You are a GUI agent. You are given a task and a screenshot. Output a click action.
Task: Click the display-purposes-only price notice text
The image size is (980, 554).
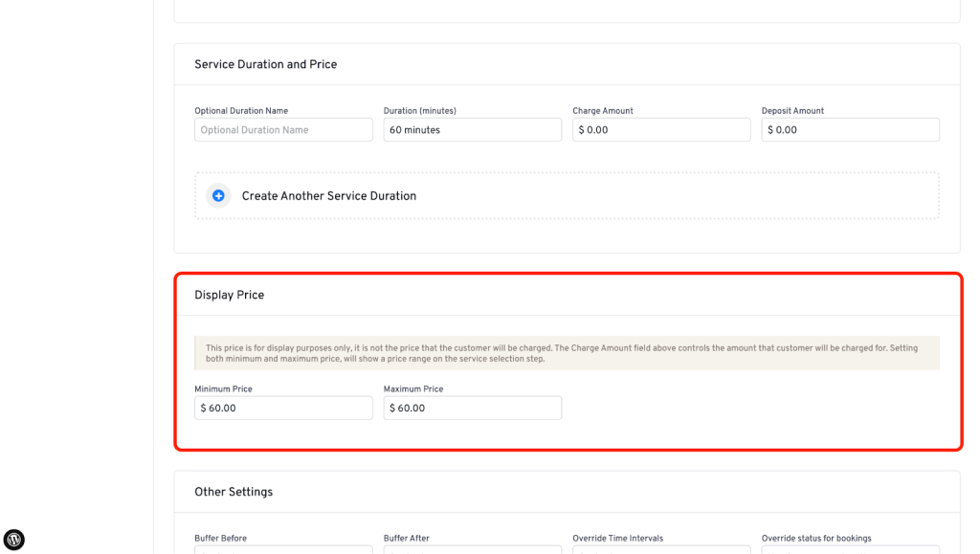click(567, 353)
